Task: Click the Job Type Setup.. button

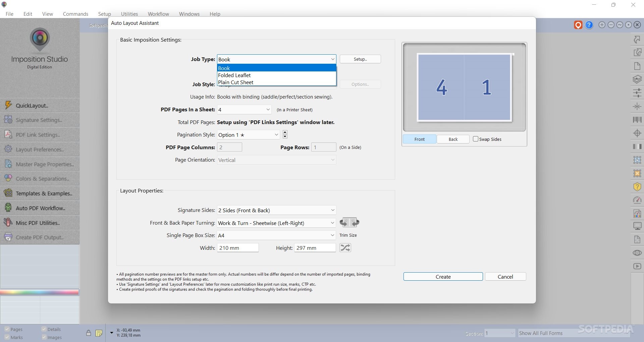Action: [x=360, y=59]
